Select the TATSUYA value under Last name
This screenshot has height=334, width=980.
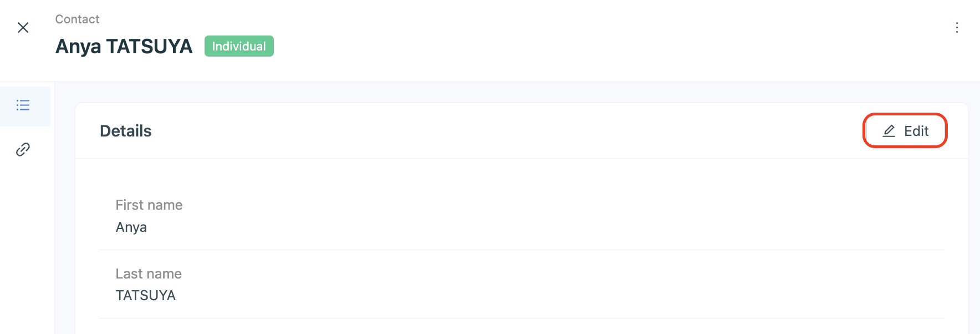(x=146, y=296)
